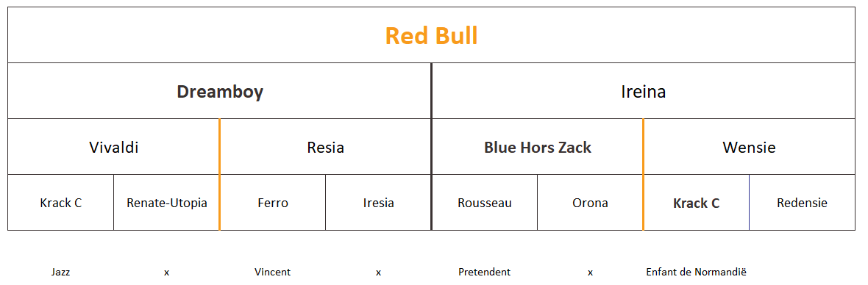Click the Resia pedigree cell
The height and width of the screenshot is (285, 868).
pyautogui.click(x=325, y=147)
